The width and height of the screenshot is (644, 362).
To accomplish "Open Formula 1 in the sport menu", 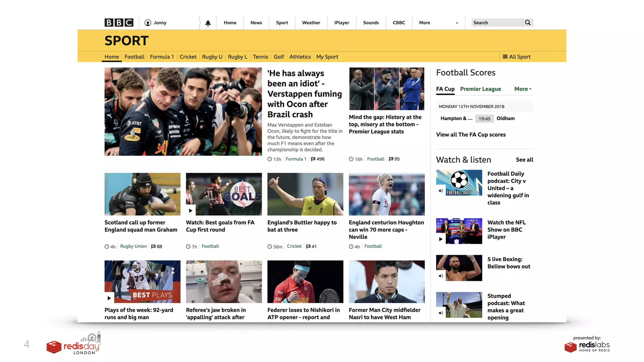I will point(162,57).
